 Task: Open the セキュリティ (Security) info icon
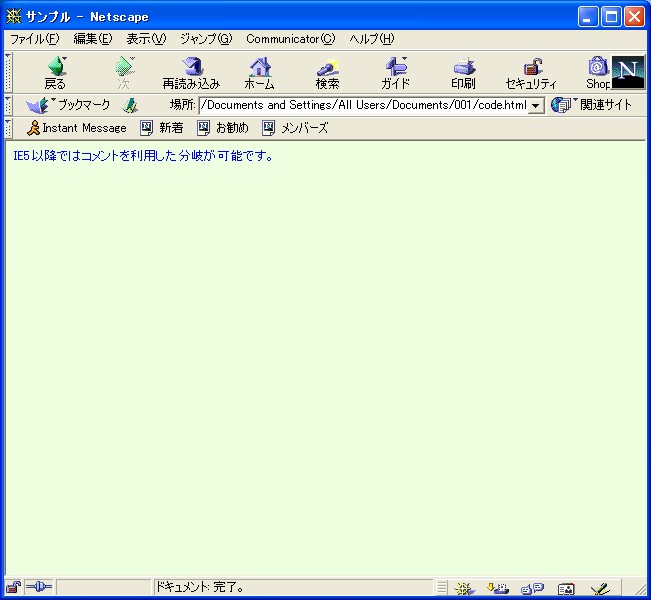[x=531, y=71]
